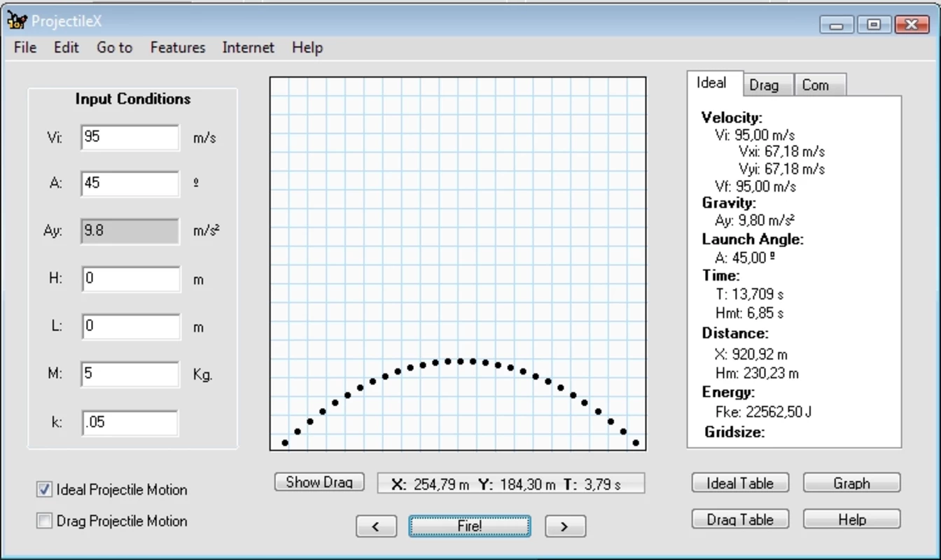This screenshot has width=941, height=560.
Task: Click the L input field
Action: point(130,326)
